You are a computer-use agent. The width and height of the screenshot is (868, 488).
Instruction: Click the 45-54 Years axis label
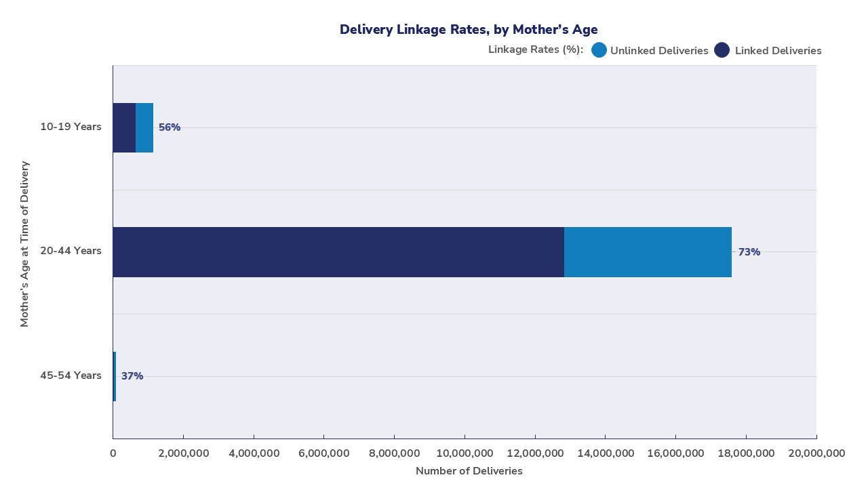pyautogui.click(x=71, y=375)
